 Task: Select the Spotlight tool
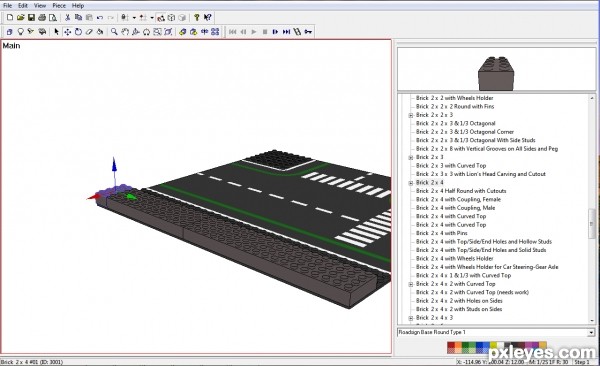tap(31, 32)
